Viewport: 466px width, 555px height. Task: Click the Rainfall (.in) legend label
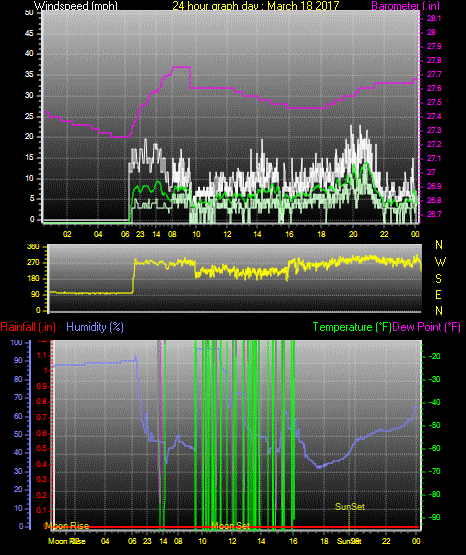28,327
